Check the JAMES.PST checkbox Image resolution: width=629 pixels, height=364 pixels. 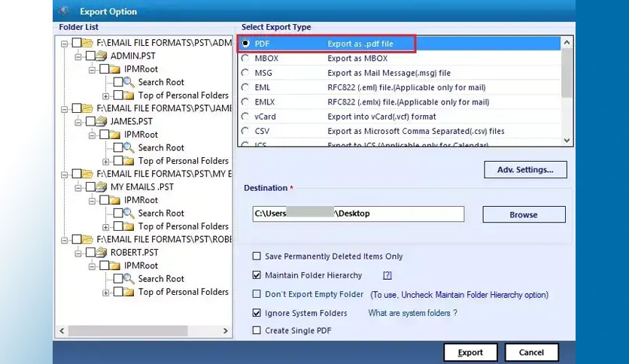90,121
